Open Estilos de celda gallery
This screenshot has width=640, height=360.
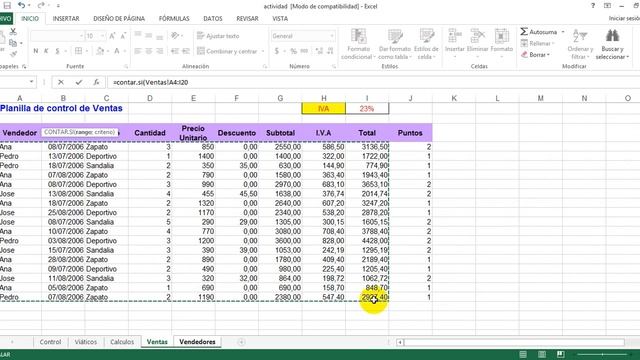(426, 44)
